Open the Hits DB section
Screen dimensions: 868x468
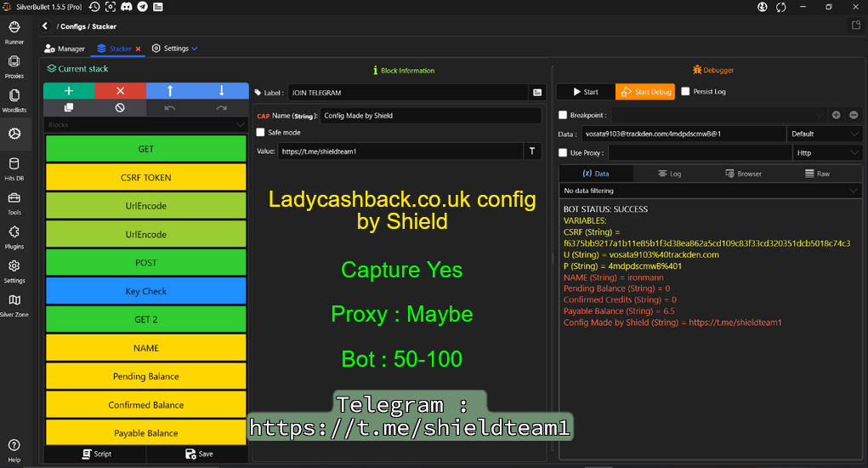click(14, 169)
